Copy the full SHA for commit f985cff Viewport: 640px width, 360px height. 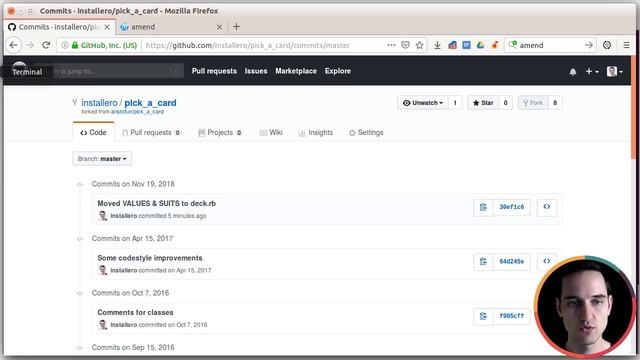click(x=483, y=316)
